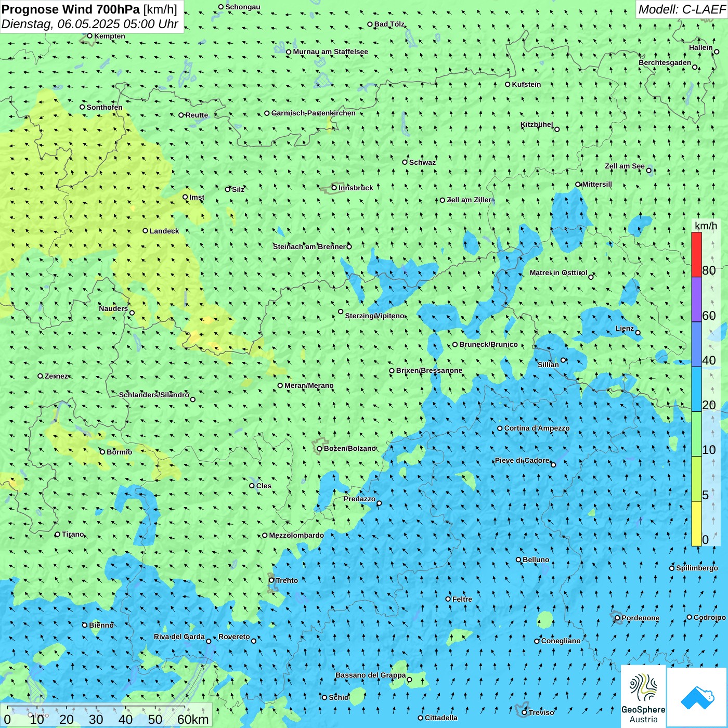Viewport: 728px width, 728px height.
Task: Click the 'Rovereto' label
Action: [234, 636]
